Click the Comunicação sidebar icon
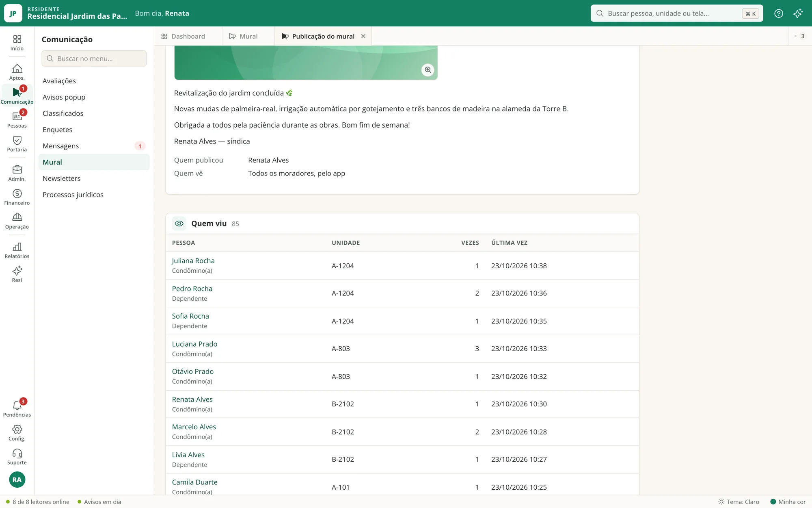 click(17, 96)
